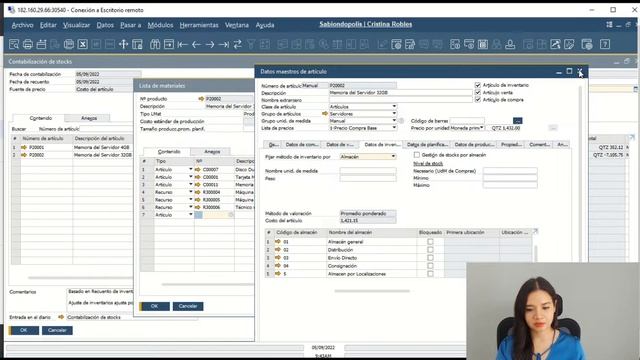Click the Código de barras field
The image size is (640, 360).
467,121
